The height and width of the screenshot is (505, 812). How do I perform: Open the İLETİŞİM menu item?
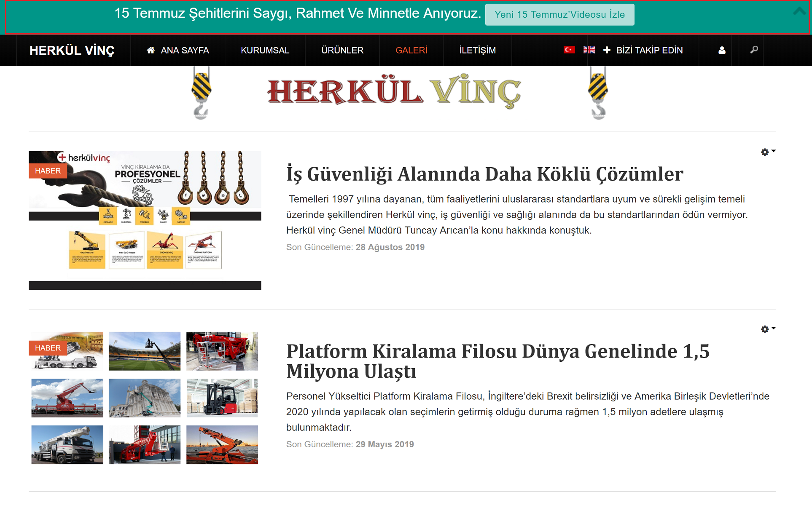pos(477,51)
